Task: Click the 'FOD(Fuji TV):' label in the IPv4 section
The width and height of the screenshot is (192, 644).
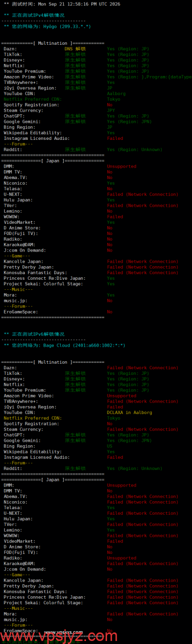Action: [x=21, y=233]
